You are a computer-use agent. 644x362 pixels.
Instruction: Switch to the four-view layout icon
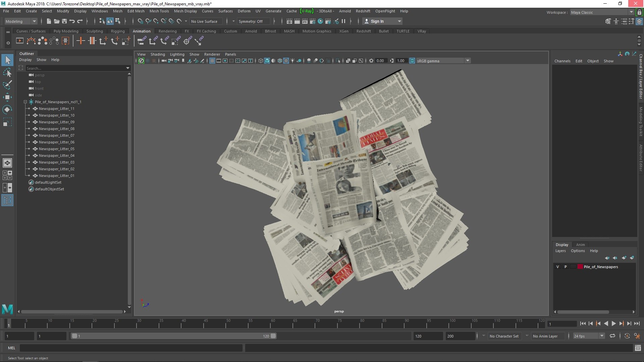tap(7, 175)
